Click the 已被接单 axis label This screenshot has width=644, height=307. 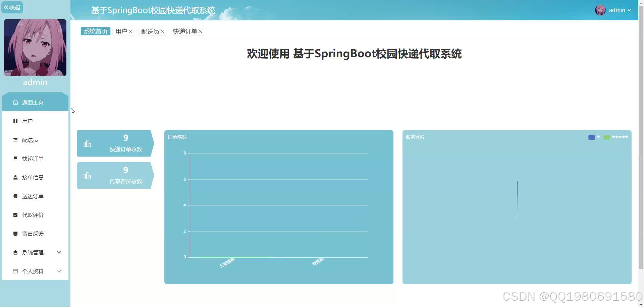227,263
